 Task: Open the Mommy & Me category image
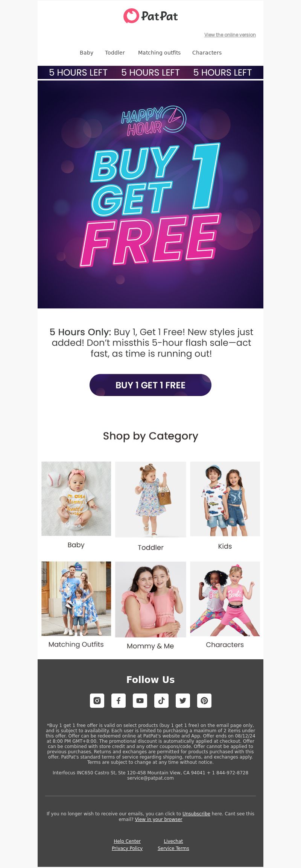(150, 599)
